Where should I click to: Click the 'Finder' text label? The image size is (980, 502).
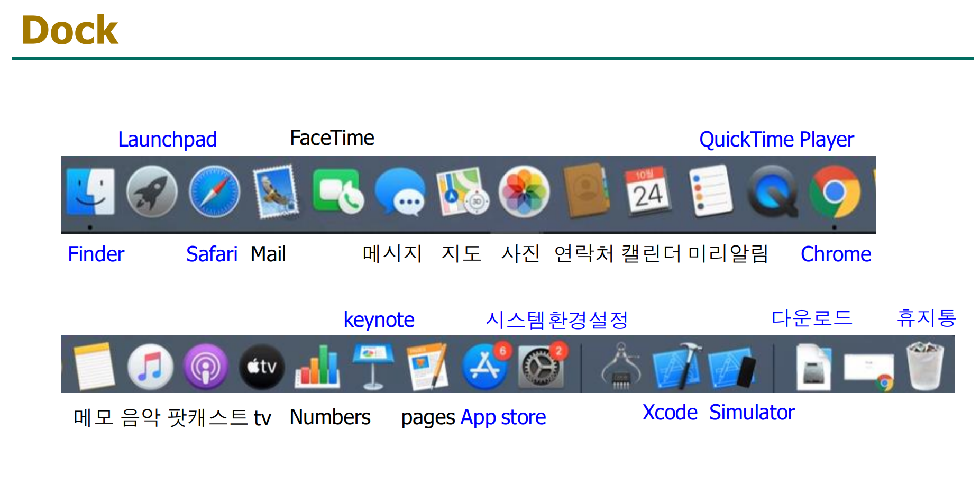point(96,254)
